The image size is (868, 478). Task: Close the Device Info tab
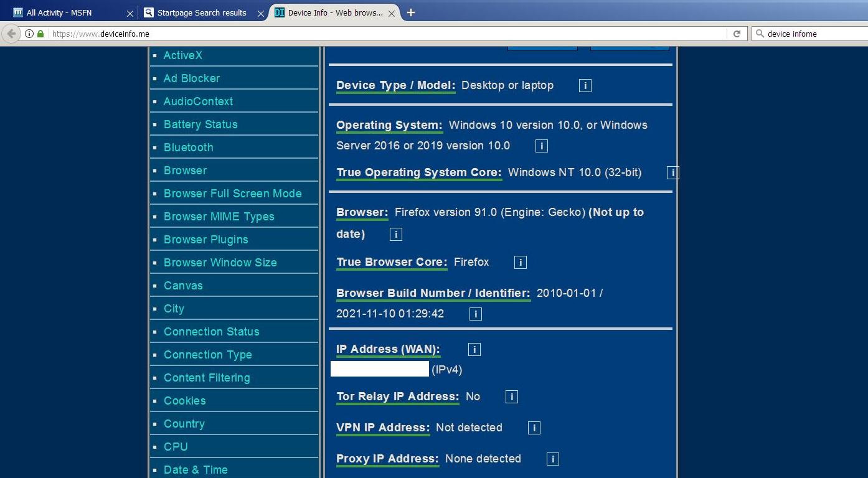[392, 13]
